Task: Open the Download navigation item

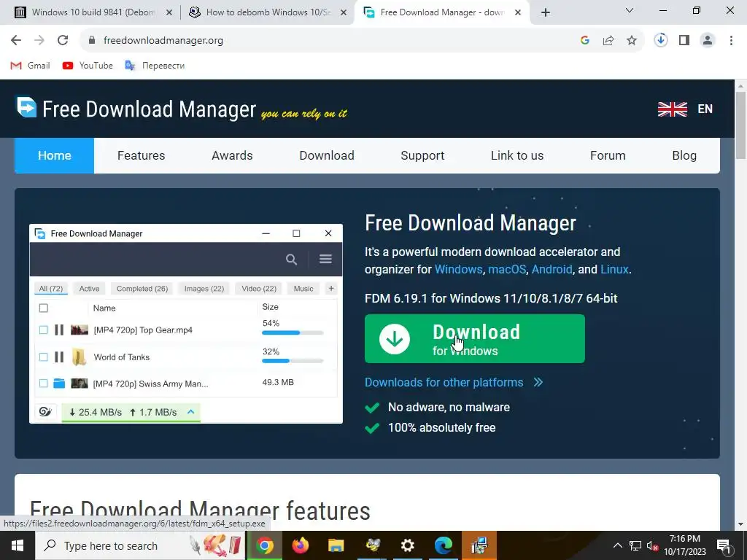Action: [327, 156]
